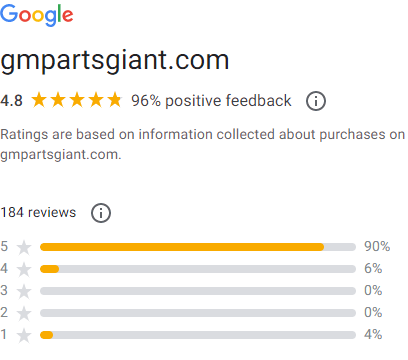Click the star icon in 3-star row
This screenshot has width=408, height=360.
pos(24,291)
